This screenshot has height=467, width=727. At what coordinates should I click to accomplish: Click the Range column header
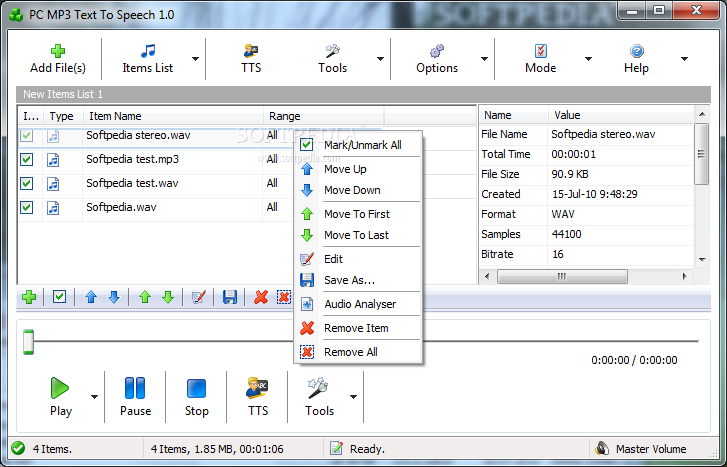point(323,116)
